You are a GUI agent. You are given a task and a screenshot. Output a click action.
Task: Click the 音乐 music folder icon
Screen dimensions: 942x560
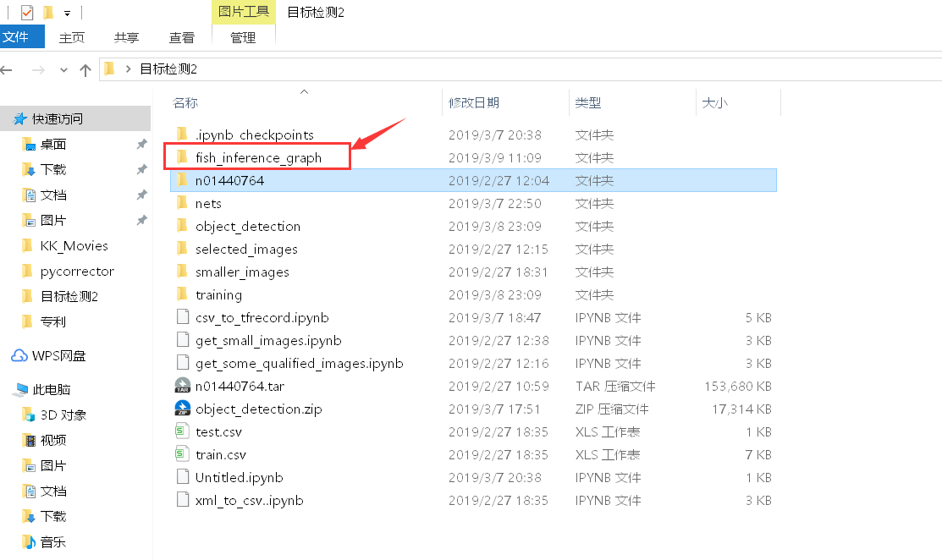click(x=28, y=542)
